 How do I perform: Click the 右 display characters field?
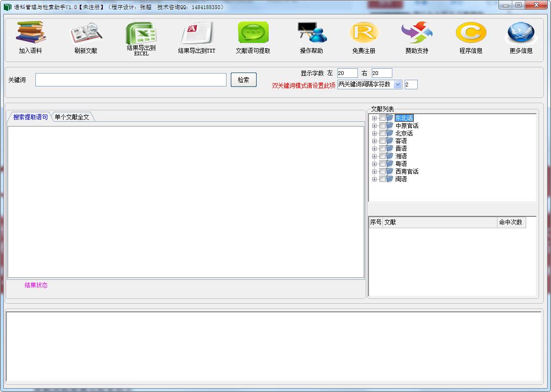[382, 73]
